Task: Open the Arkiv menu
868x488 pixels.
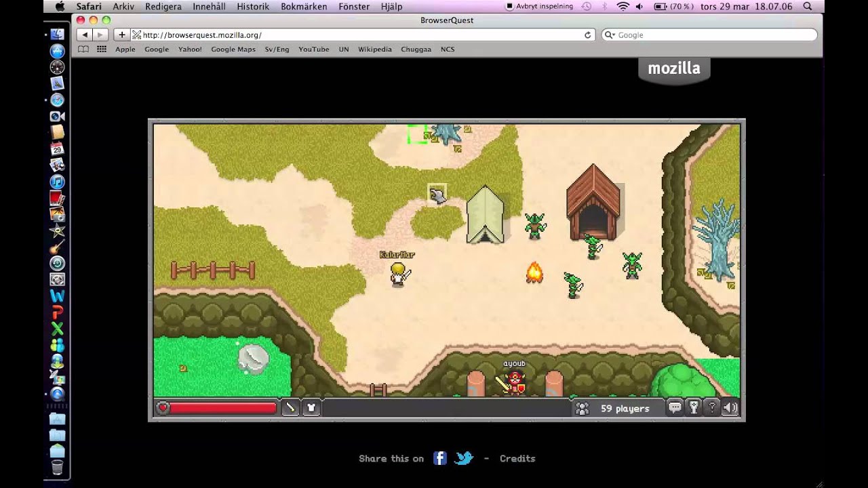Action: (123, 6)
